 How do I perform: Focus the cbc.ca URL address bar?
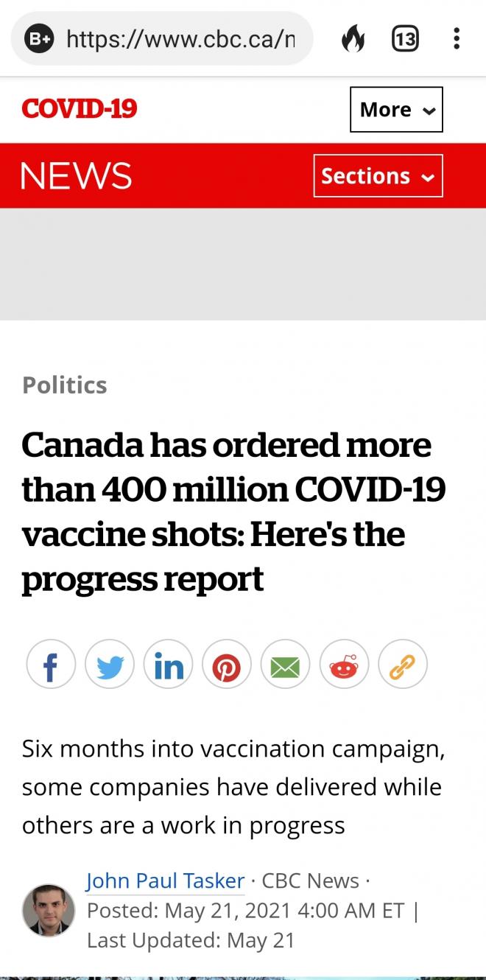pos(180,38)
